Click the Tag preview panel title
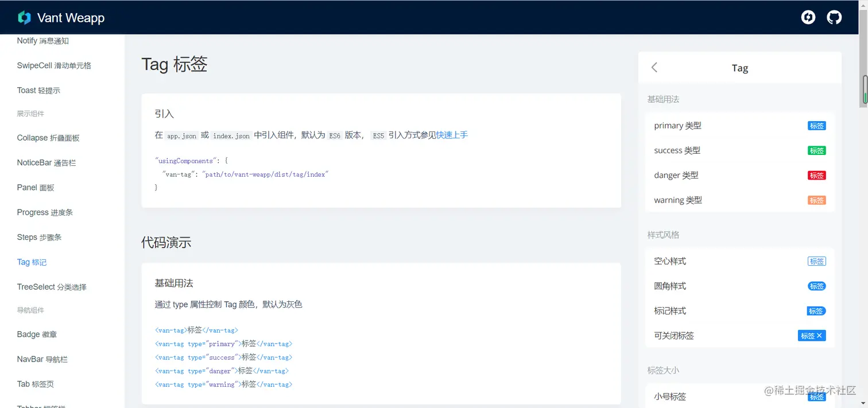The width and height of the screenshot is (868, 408). pos(740,68)
